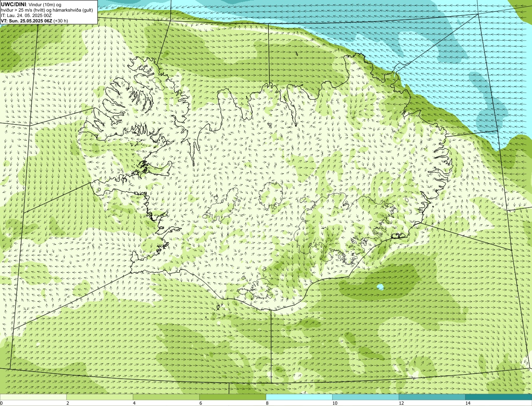Click the "10" label on the scale

[x=335, y=403]
